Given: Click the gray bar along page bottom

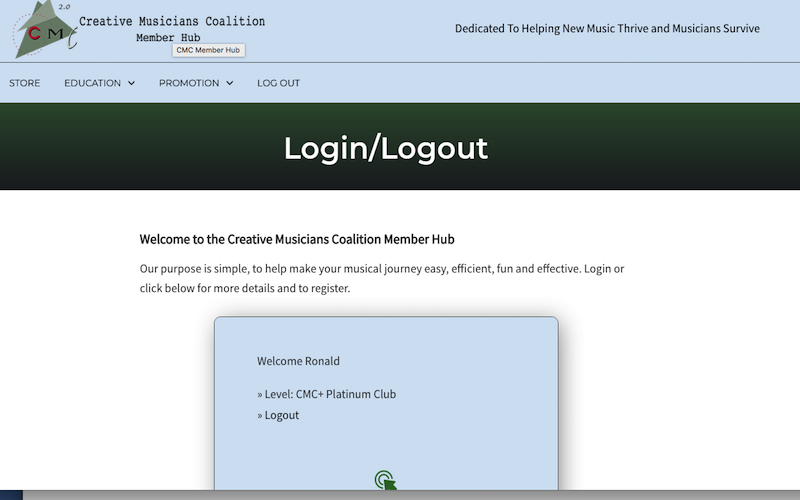Looking at the screenshot, I should pyautogui.click(x=411, y=495).
